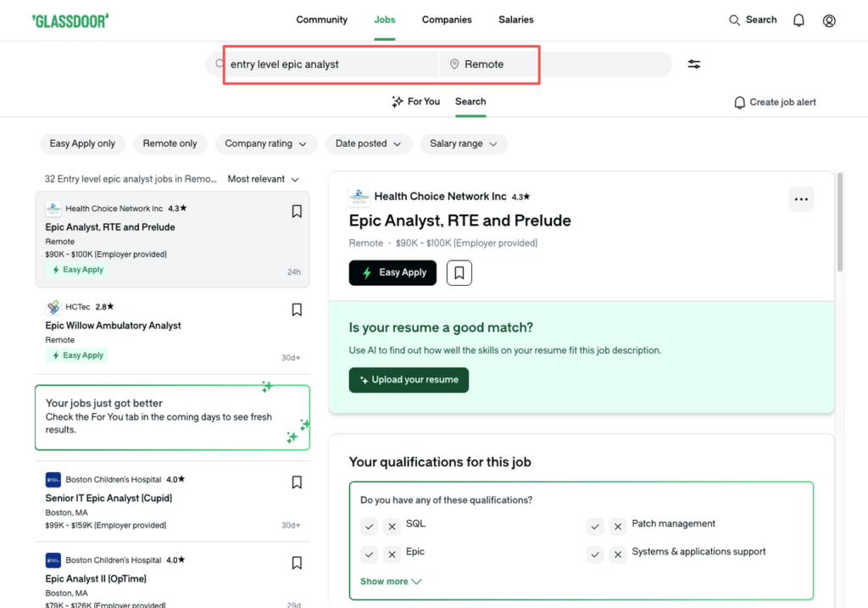Bookmark the Epic Willow Ambulatory Analyst listing
This screenshot has height=608, width=868.
click(297, 310)
